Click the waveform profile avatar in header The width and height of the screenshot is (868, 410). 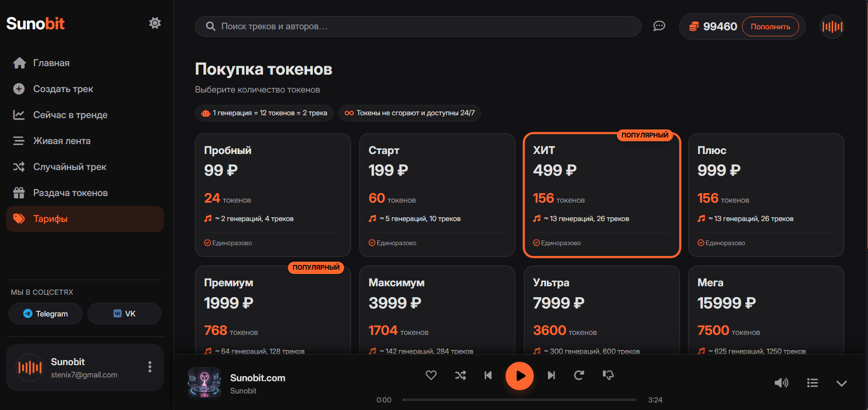point(832,26)
